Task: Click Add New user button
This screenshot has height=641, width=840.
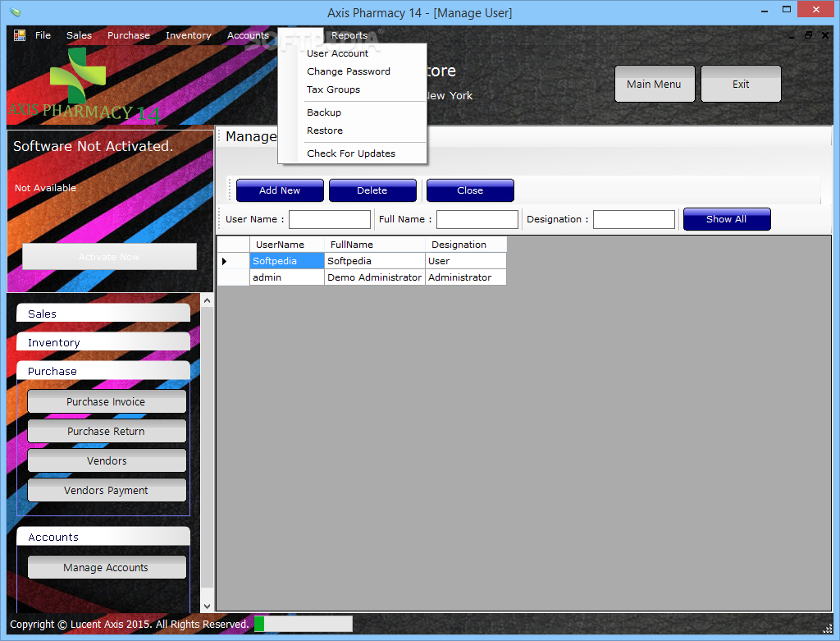Action: pyautogui.click(x=280, y=190)
